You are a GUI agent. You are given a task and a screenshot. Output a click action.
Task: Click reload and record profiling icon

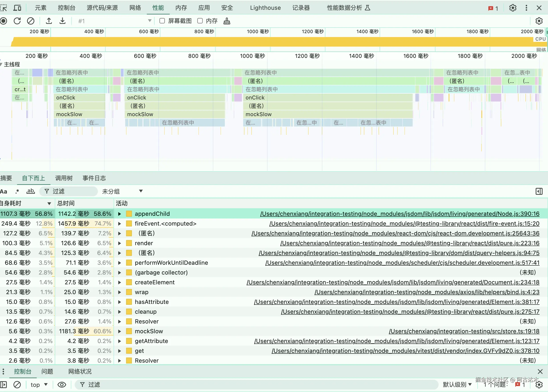pos(17,21)
